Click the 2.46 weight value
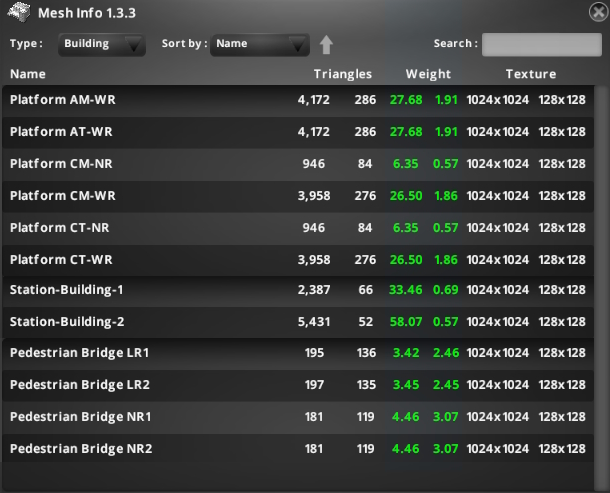Screen dimensions: 610x493 pyautogui.click(x=446, y=353)
